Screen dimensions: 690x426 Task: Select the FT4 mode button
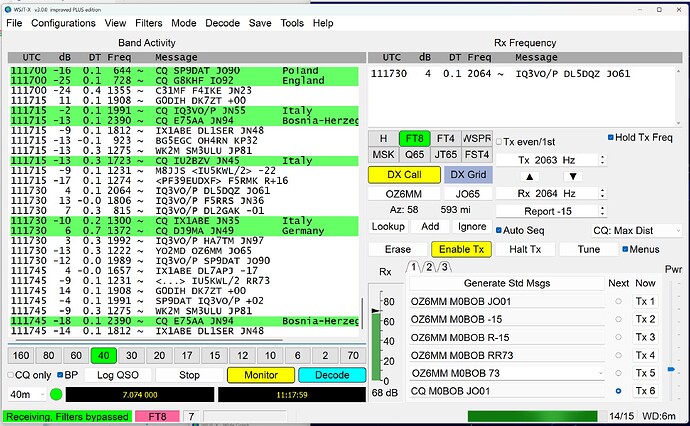(x=445, y=139)
